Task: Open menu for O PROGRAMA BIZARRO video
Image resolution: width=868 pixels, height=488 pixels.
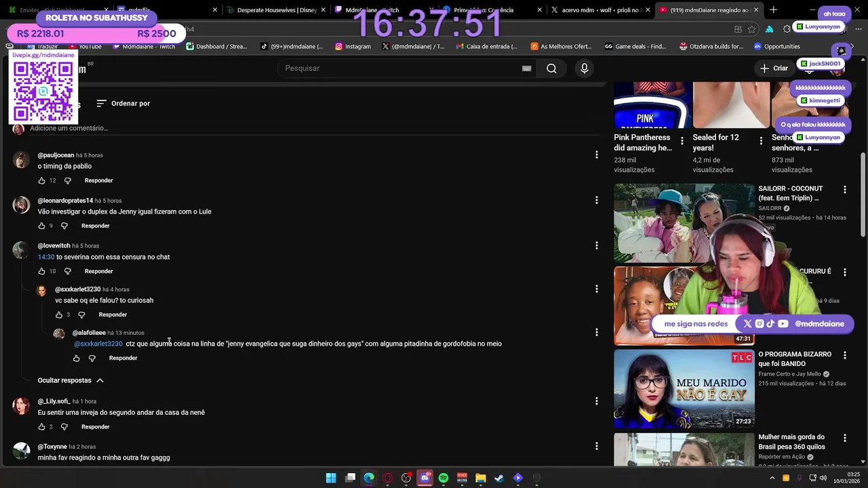Action: (844, 355)
